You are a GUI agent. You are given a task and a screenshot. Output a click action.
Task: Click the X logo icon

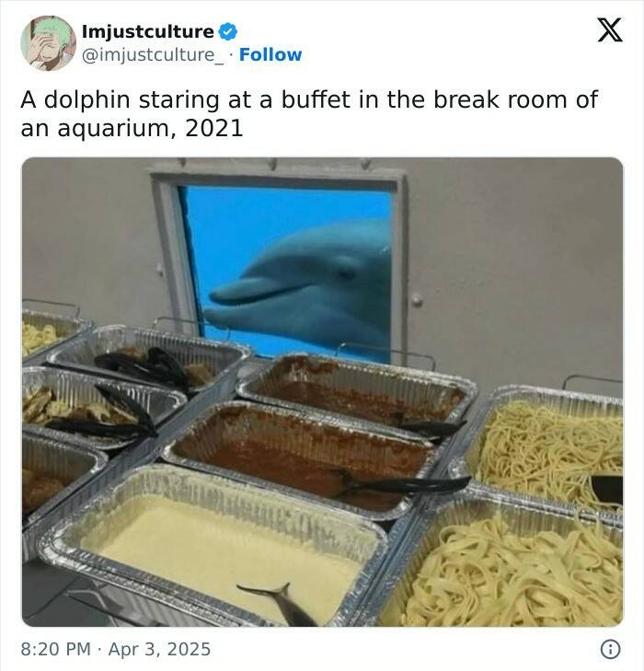[610, 30]
